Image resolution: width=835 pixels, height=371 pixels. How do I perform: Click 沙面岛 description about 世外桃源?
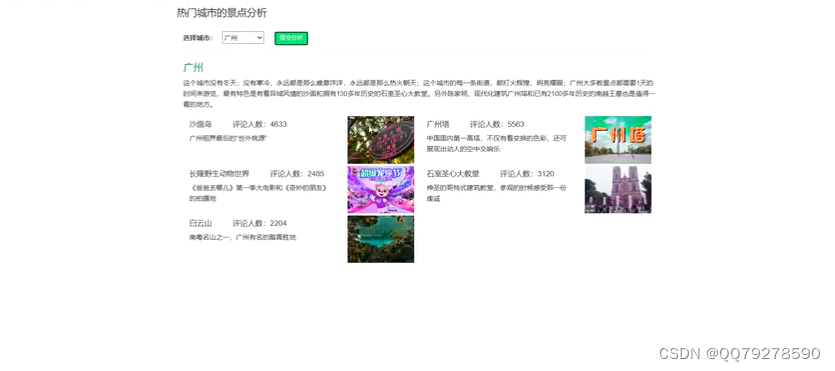click(x=228, y=138)
